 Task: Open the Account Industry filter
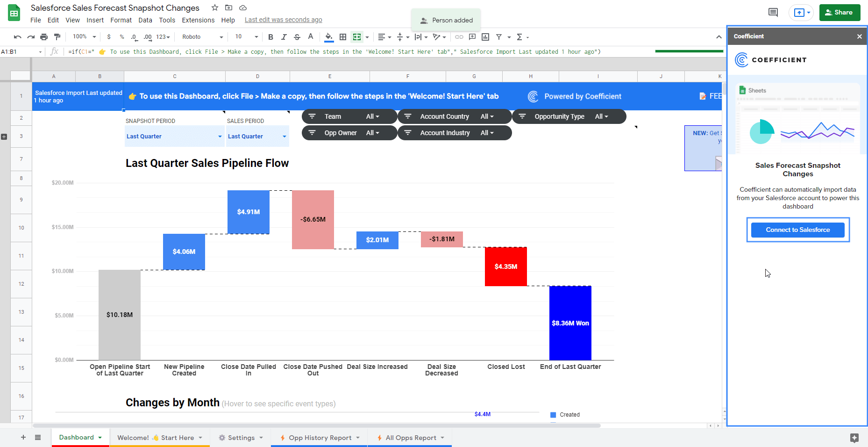pos(454,133)
